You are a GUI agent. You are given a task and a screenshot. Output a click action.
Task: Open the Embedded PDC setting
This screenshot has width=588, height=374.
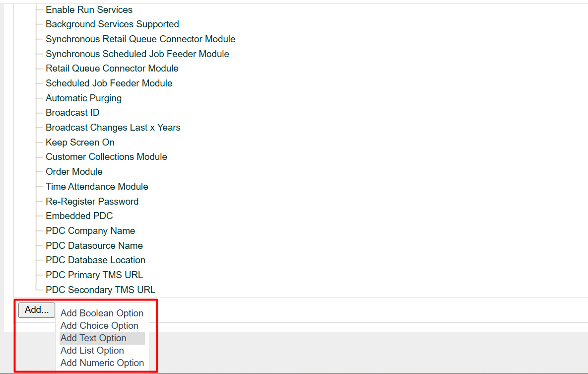click(79, 216)
